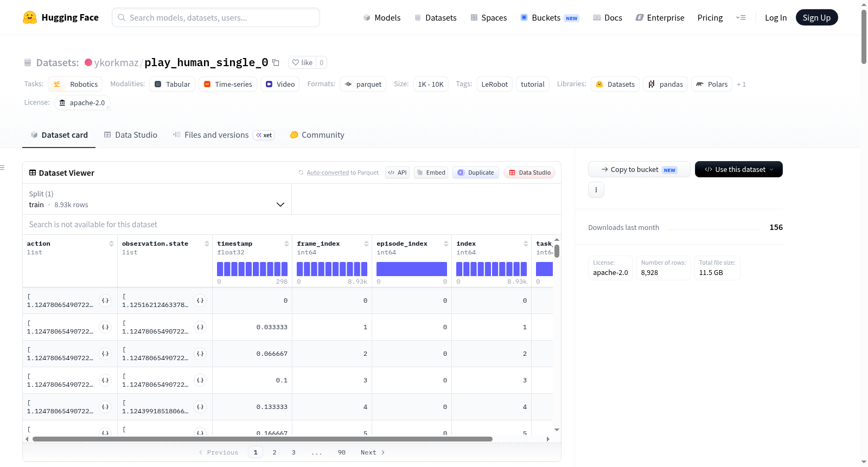Expand observation.state JSON in timestamp 0 row
The width and height of the screenshot is (868, 467).
(200, 300)
